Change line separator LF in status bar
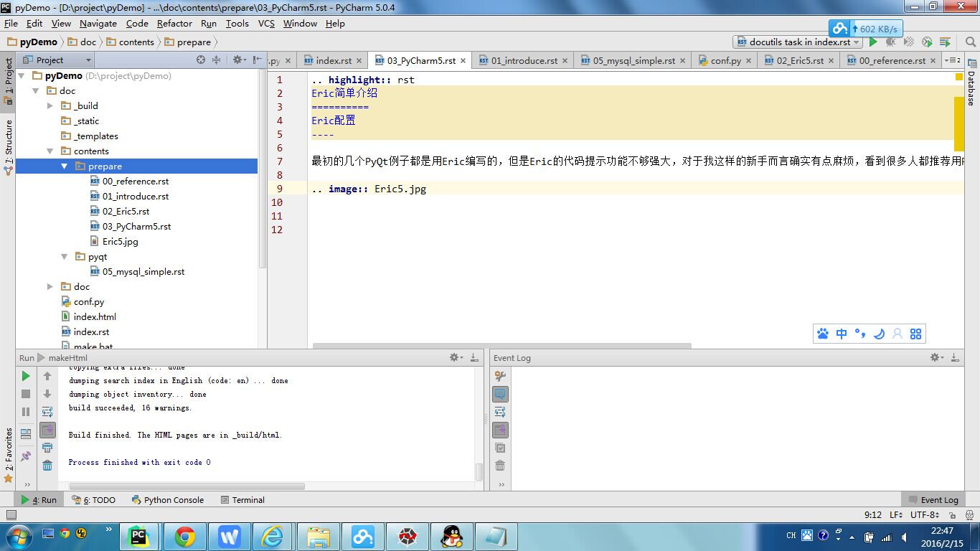This screenshot has height=551, width=980. 896,515
